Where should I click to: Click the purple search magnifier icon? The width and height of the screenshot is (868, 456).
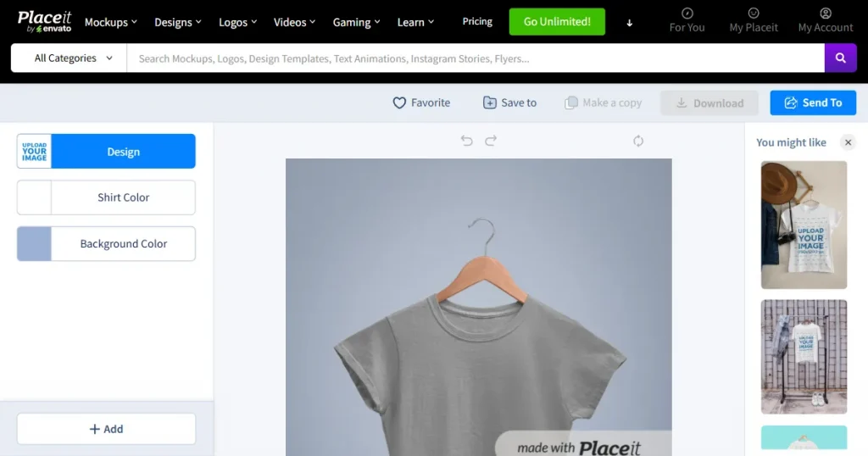coord(840,58)
